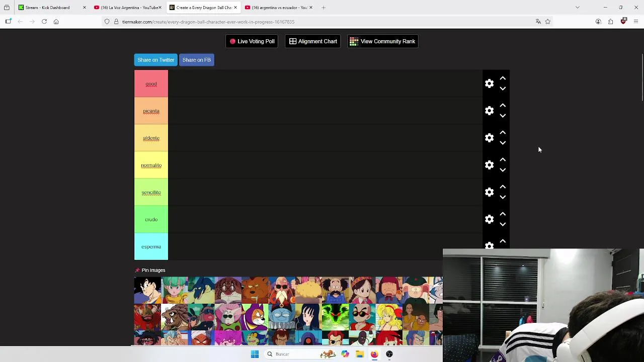644x362 pixels.
Task: Go back to previous page
Action: [x=20, y=22]
